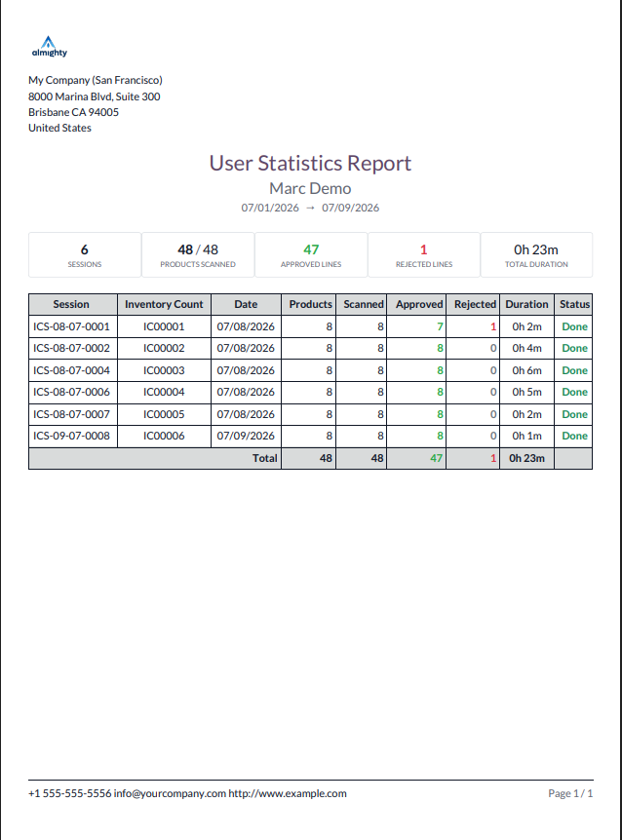Select session ICS-08-07-0006

71,392
